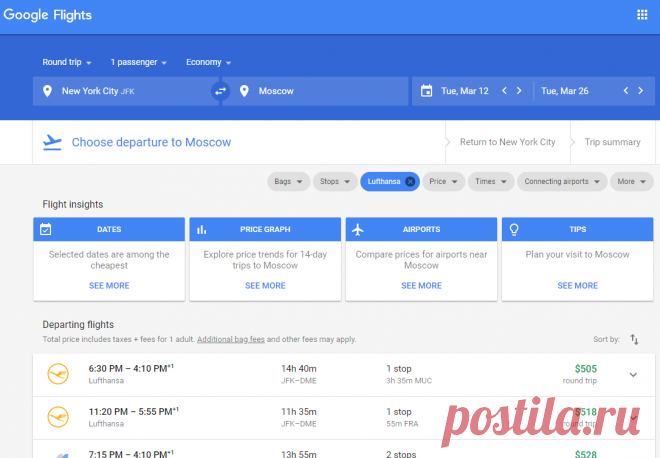Click the 14h 40m duration text
This screenshot has height=458, width=660.
(x=299, y=369)
